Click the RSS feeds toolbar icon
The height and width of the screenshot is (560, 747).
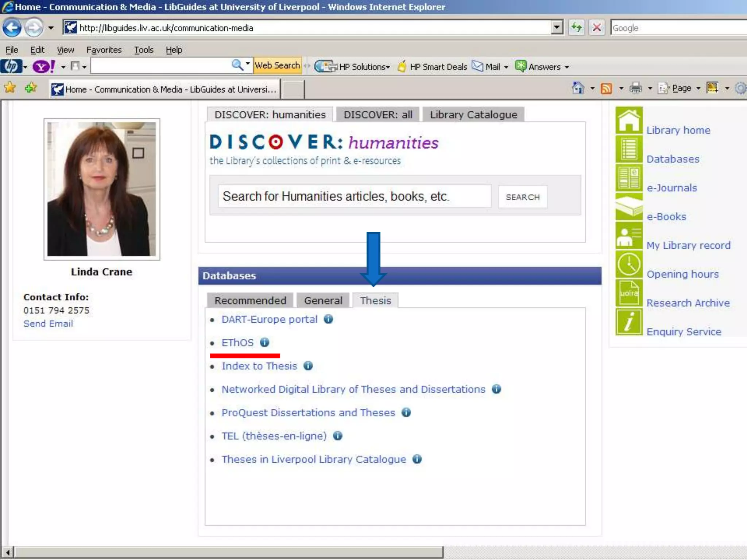[x=606, y=88]
